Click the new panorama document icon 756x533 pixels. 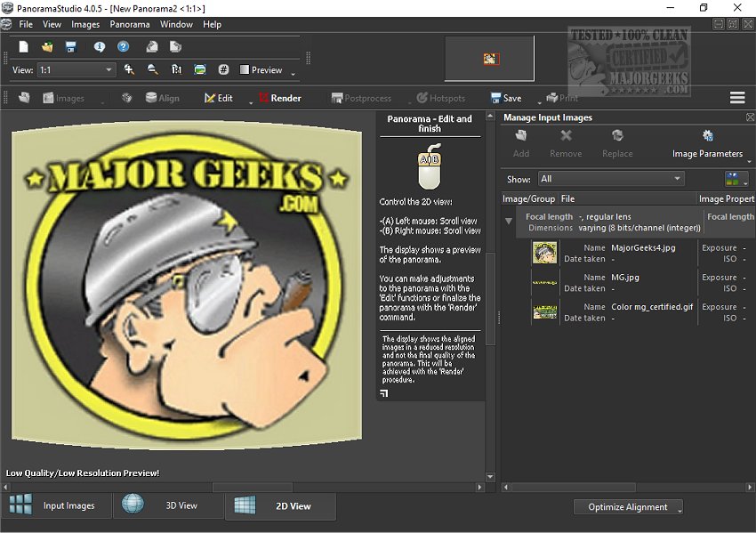click(24, 47)
